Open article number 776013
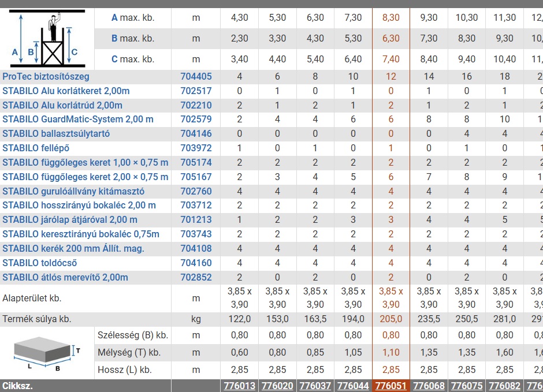Screen dimensions: 543x392 pyautogui.click(x=240, y=386)
